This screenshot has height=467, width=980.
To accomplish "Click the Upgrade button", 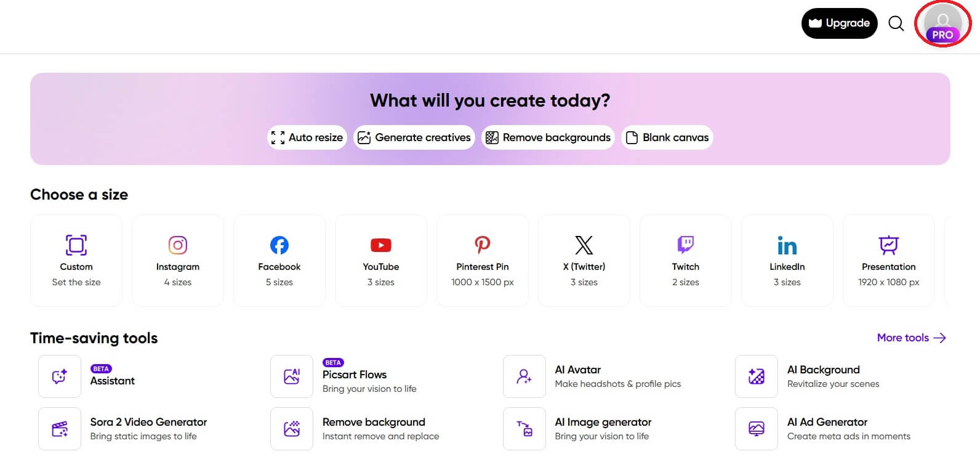I will pyautogui.click(x=839, y=23).
